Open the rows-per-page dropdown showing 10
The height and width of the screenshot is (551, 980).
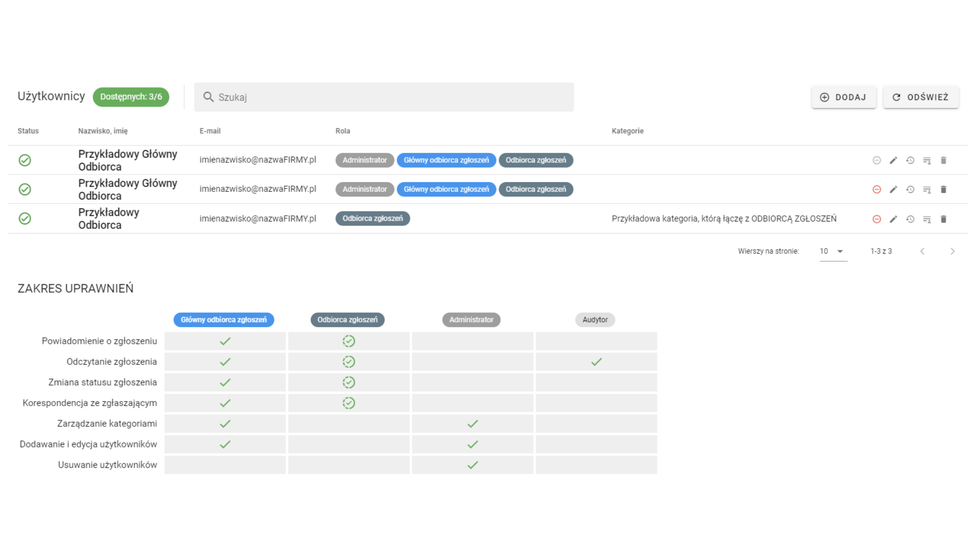coord(833,251)
